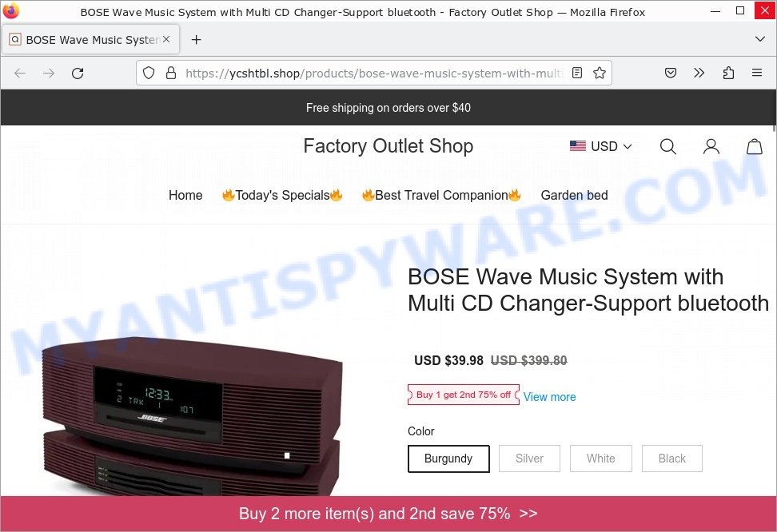Select the Burgundy color option

[x=448, y=459]
